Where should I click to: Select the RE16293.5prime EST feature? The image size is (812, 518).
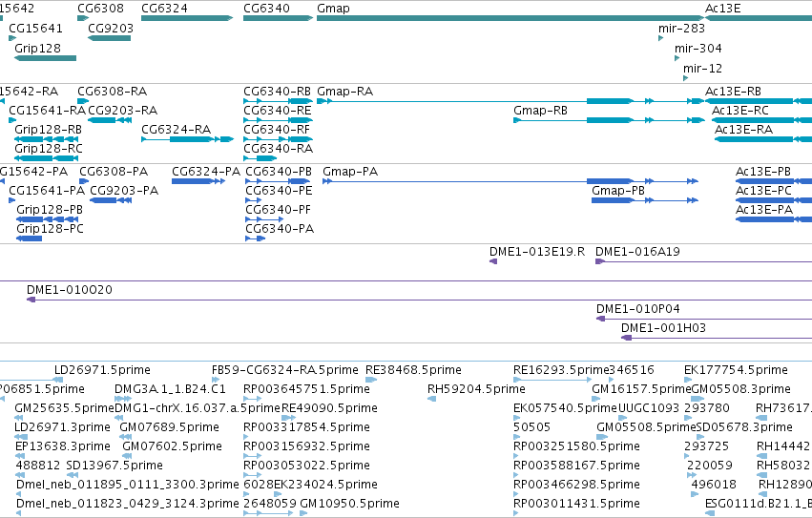point(552,380)
